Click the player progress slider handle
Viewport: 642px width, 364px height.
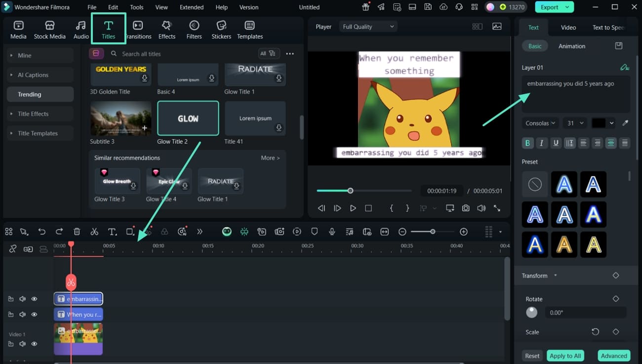350,191
